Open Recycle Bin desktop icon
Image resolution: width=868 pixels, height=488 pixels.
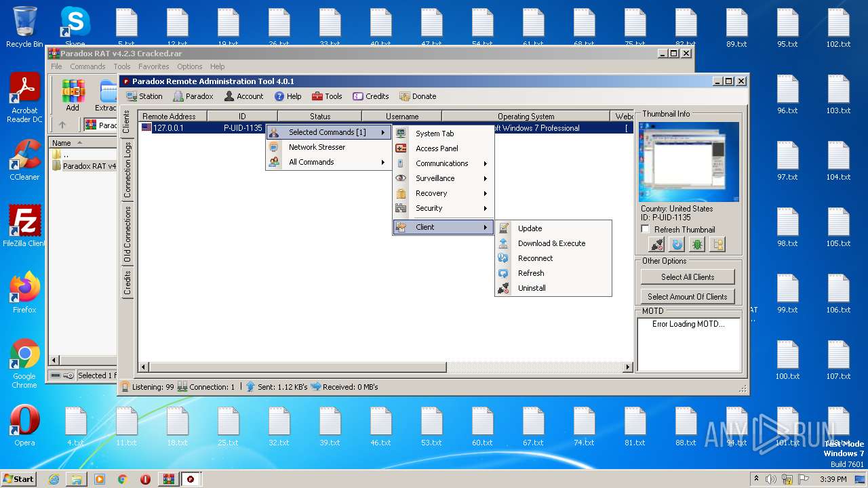[24, 27]
